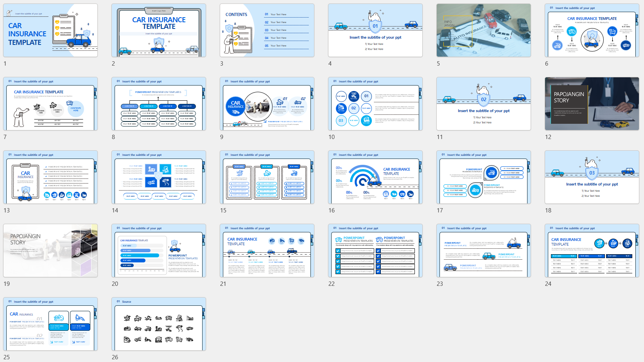The image size is (644, 362).
Task: Select slide 25 Car Insurance two cards
Action: click(x=50, y=324)
